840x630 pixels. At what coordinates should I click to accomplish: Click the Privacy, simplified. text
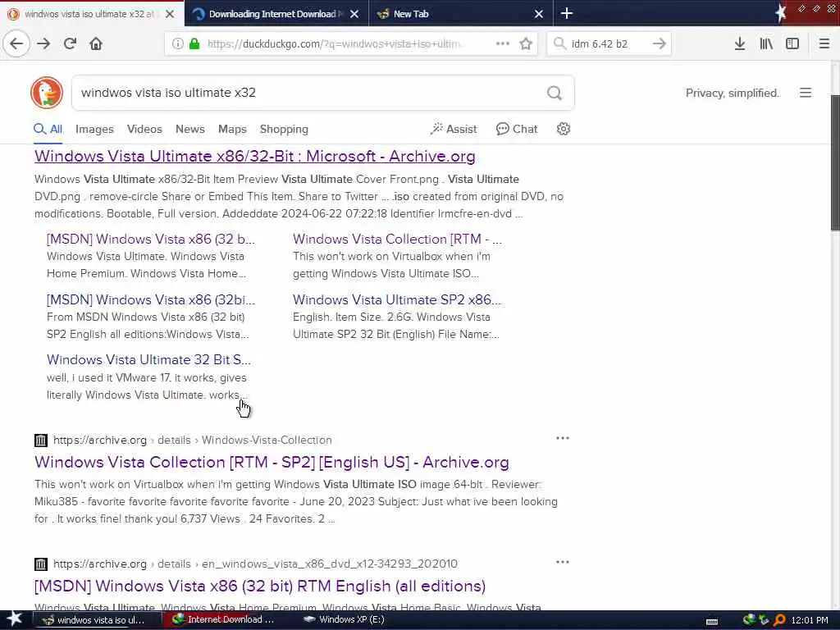732,93
